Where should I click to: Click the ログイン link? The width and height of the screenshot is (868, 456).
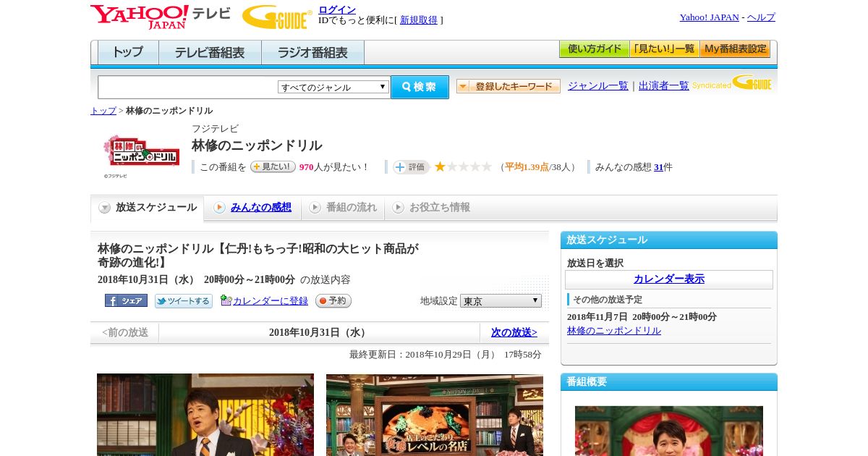337,9
